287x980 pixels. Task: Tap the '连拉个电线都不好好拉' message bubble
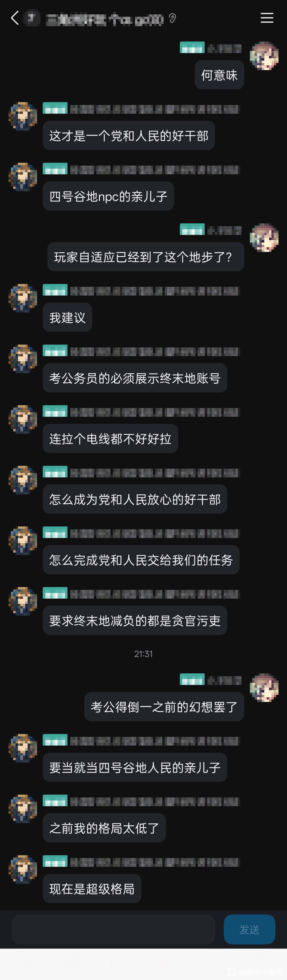110,439
